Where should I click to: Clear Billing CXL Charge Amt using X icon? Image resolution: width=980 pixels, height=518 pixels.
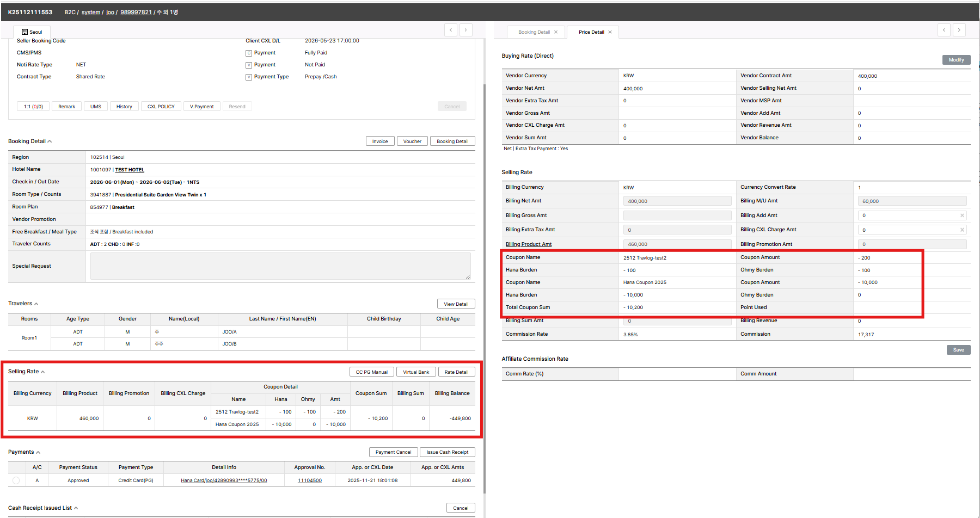pos(962,230)
